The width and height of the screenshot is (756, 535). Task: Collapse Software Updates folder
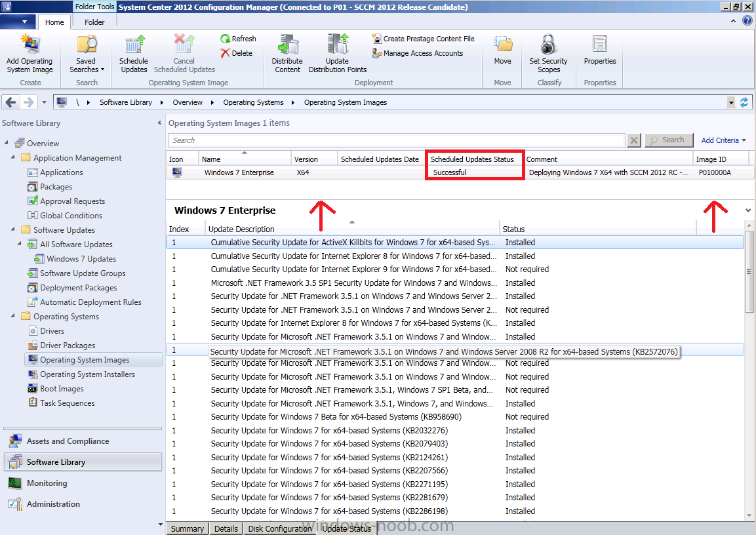pyautogui.click(x=13, y=229)
